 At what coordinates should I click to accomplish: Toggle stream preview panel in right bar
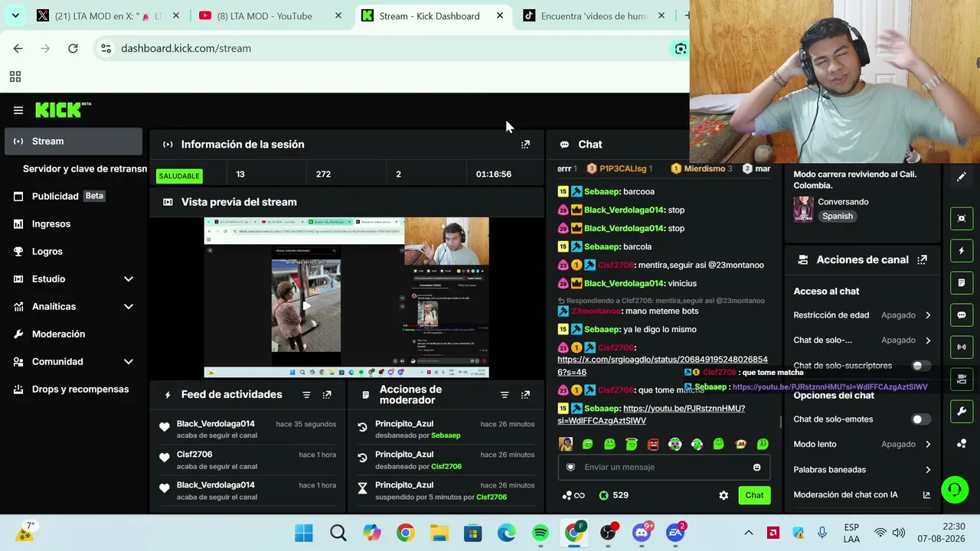coord(962,218)
